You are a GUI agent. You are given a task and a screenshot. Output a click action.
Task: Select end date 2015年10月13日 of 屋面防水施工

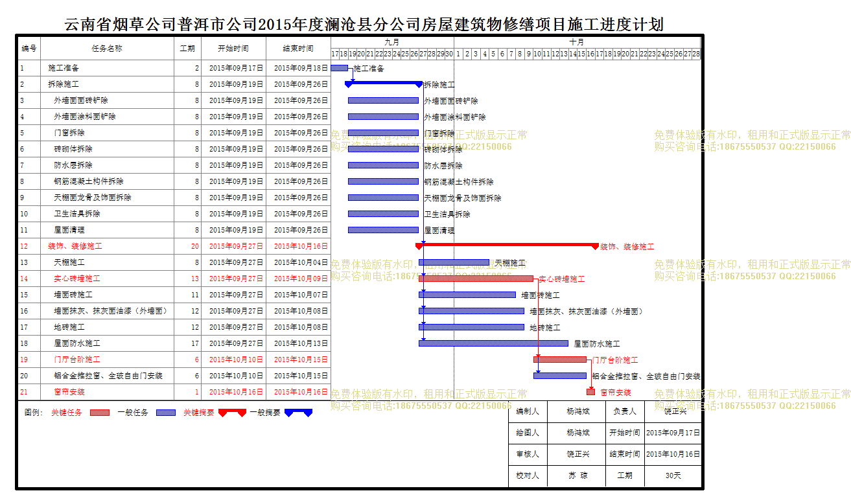click(x=301, y=343)
